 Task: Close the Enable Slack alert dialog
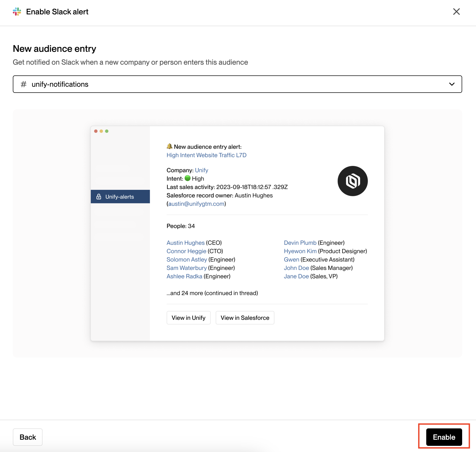click(456, 12)
